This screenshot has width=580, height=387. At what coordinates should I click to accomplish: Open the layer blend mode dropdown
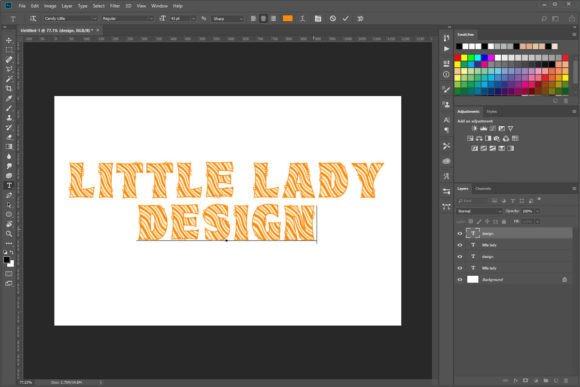click(479, 211)
